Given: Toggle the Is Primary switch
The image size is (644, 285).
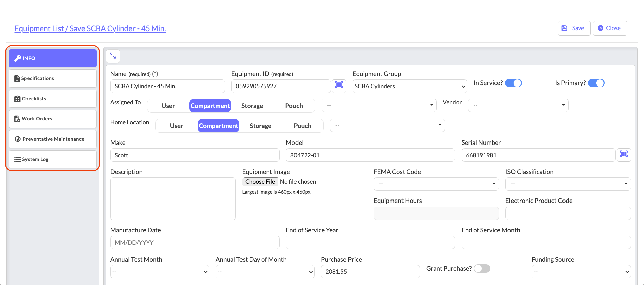Looking at the screenshot, I should click(596, 83).
